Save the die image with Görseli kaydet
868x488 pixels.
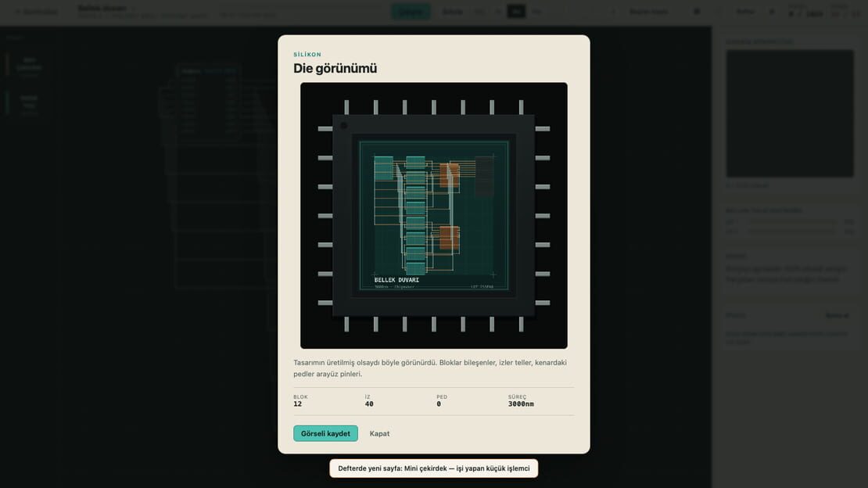pyautogui.click(x=325, y=433)
